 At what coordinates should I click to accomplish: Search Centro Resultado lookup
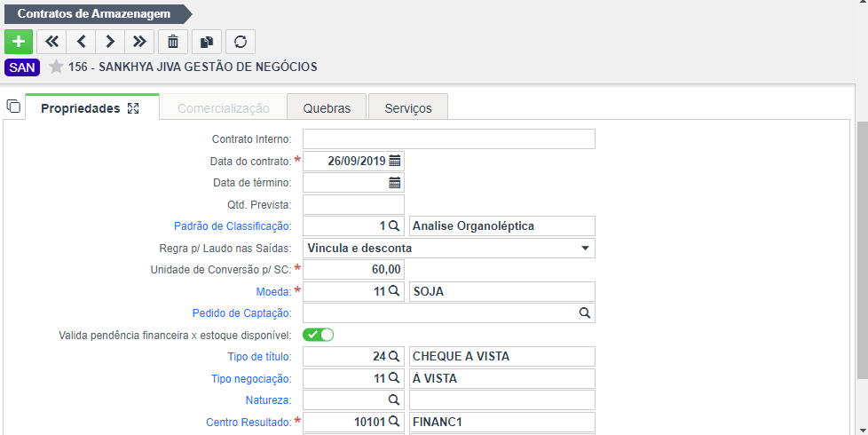click(393, 422)
